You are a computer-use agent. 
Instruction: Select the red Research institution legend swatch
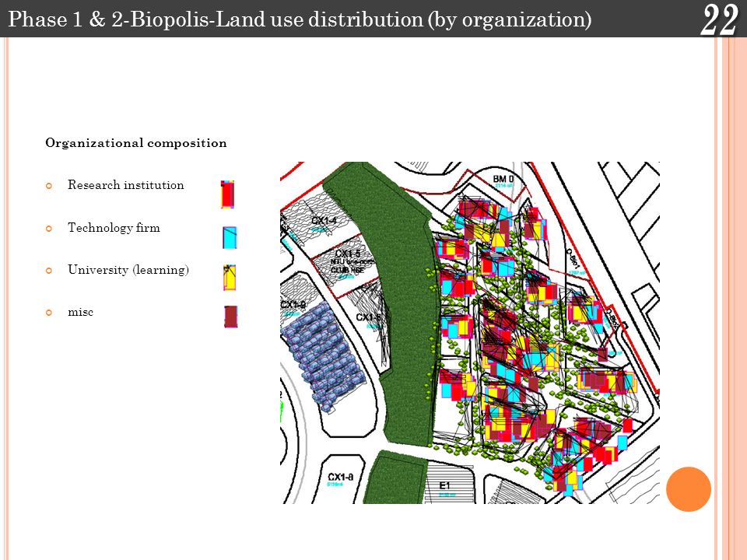coord(228,194)
